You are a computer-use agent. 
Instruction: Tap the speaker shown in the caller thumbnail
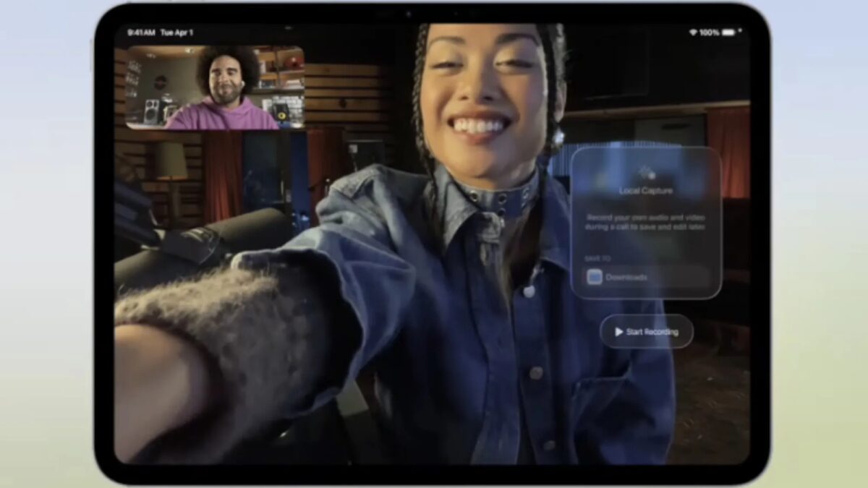coord(153,112)
